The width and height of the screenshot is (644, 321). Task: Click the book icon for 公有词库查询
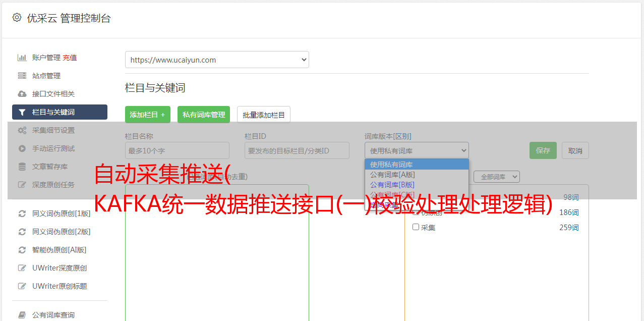pyautogui.click(x=22, y=315)
